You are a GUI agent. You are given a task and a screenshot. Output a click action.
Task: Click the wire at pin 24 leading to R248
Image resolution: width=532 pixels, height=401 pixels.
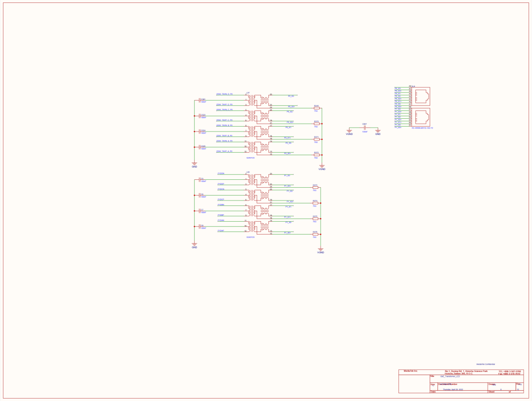292,108
